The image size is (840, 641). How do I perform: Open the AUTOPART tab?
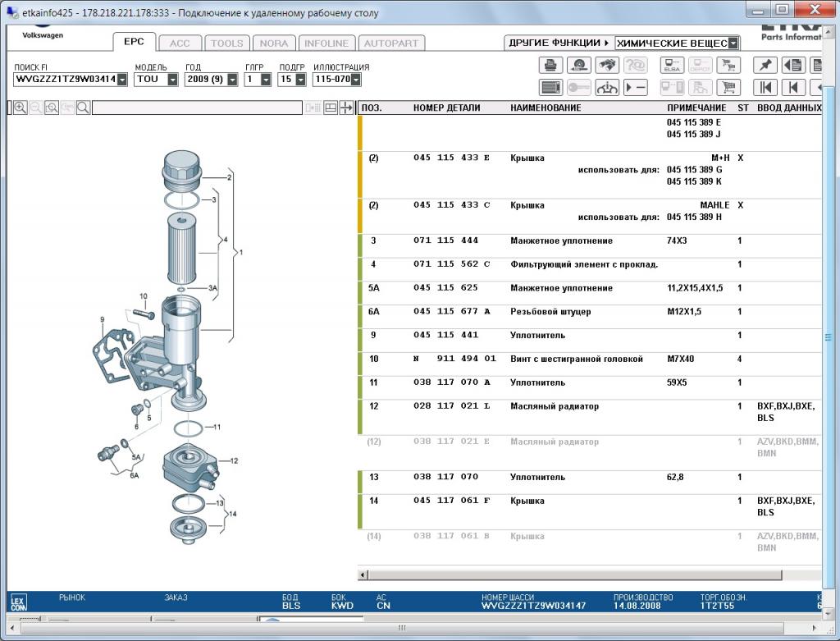[391, 43]
